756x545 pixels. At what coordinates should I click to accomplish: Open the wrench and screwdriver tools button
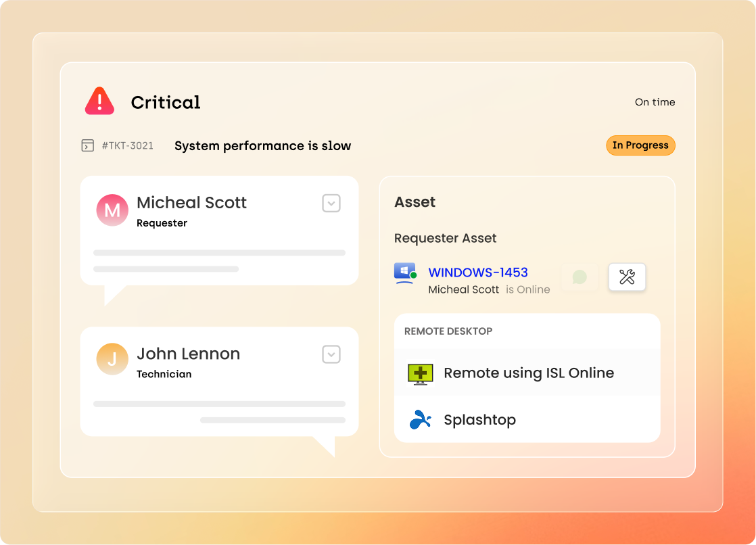point(627,277)
